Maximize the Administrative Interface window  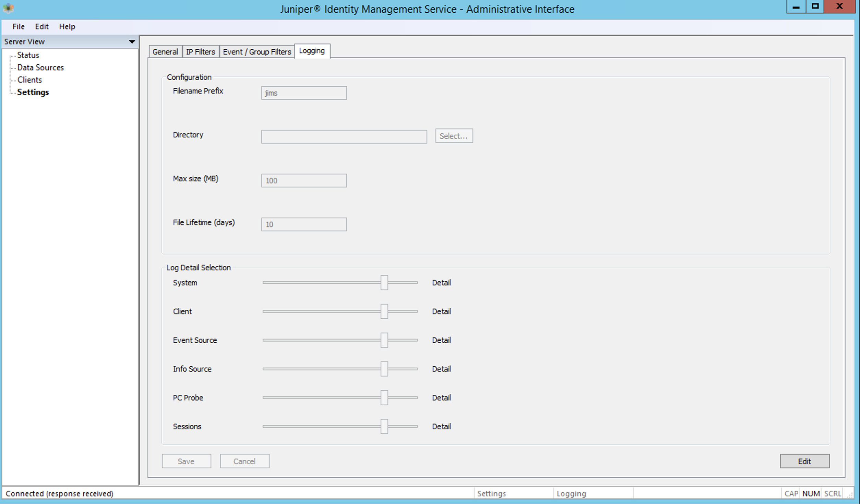click(x=815, y=7)
